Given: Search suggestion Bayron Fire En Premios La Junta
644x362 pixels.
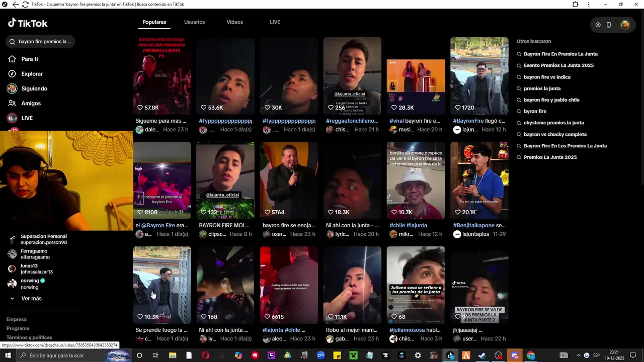Looking at the screenshot, I should pyautogui.click(x=560, y=54).
